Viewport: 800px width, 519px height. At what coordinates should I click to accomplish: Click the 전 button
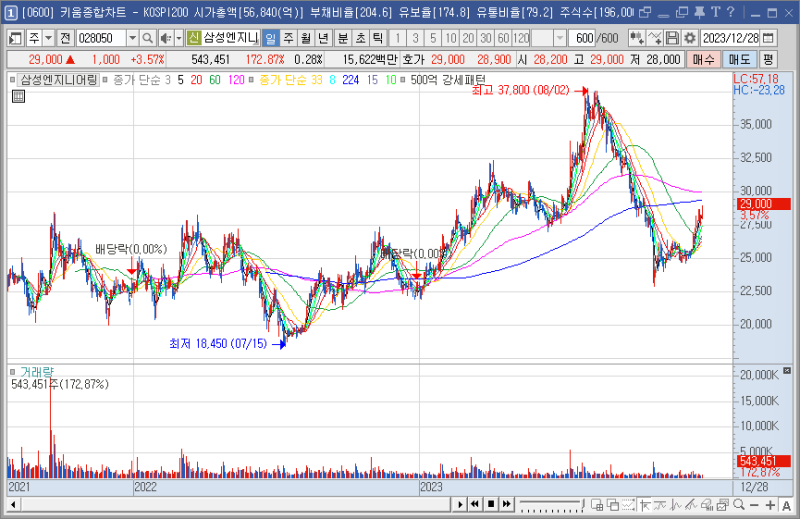[x=65, y=38]
